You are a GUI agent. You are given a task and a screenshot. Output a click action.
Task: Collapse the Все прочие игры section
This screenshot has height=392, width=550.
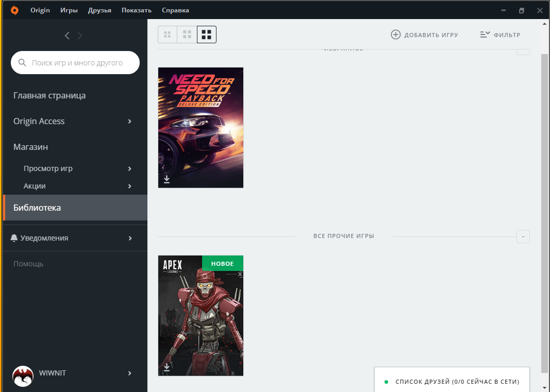tap(523, 236)
